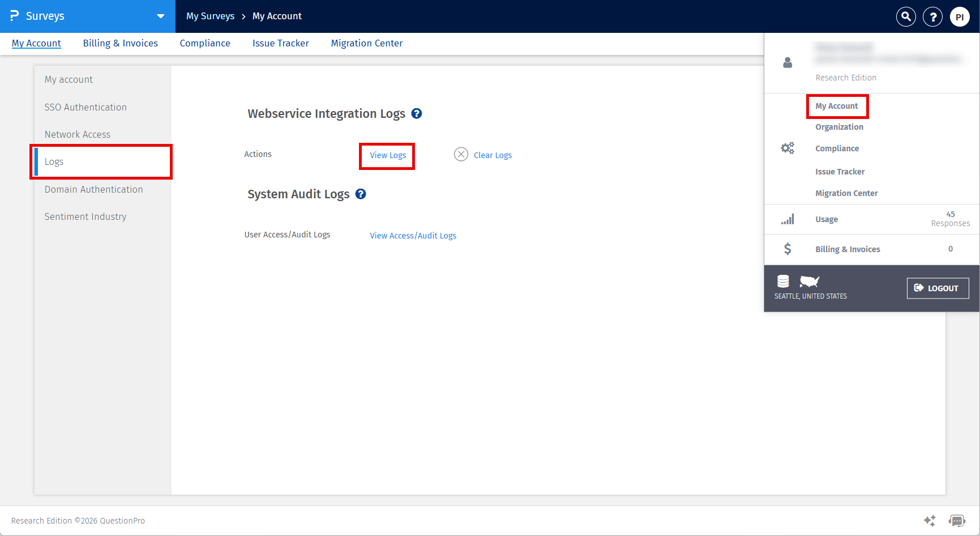980x536 pixels.
Task: Click the help icon beside System Audit Logs
Action: 361,194
